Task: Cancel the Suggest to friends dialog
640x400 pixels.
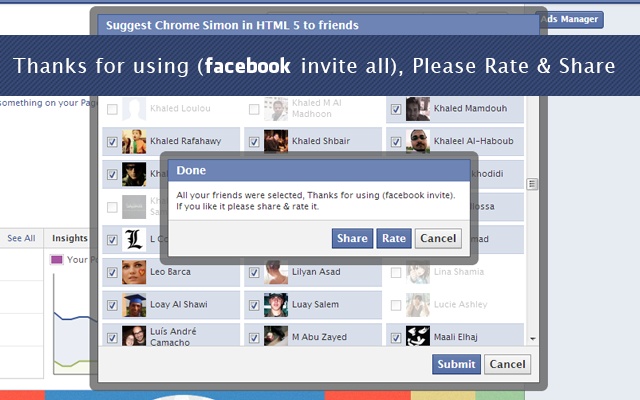Action: [507, 364]
